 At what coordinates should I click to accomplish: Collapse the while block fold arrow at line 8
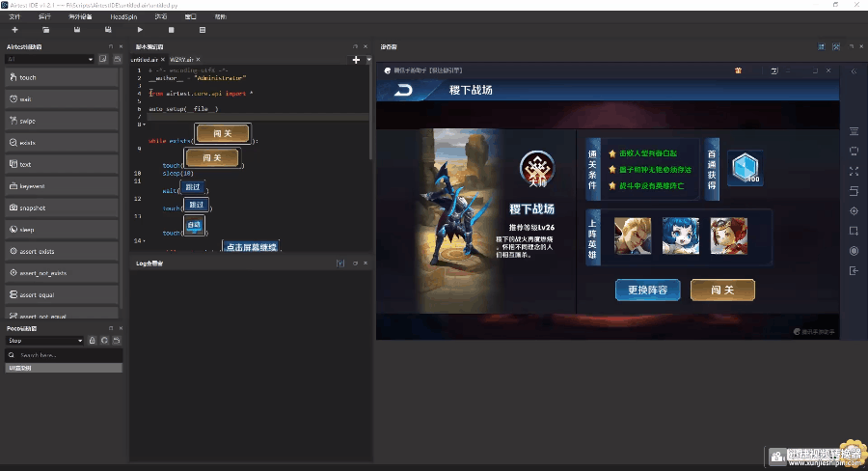click(145, 125)
